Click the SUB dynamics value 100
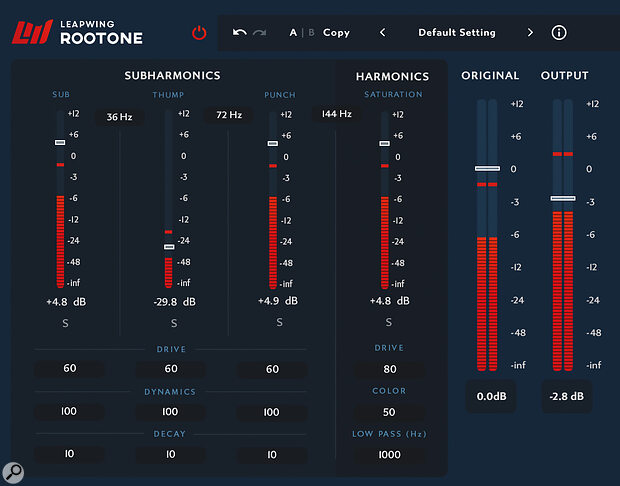 69,411
